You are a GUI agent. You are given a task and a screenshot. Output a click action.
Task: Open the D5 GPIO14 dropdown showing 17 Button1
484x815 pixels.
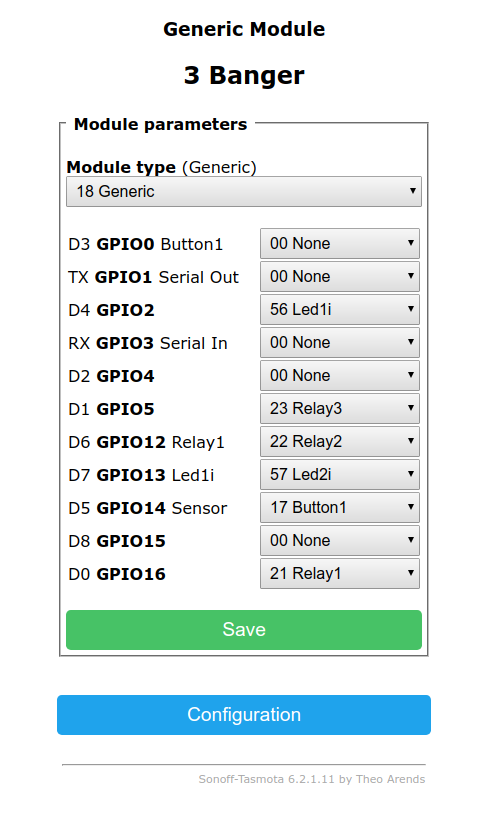339,507
